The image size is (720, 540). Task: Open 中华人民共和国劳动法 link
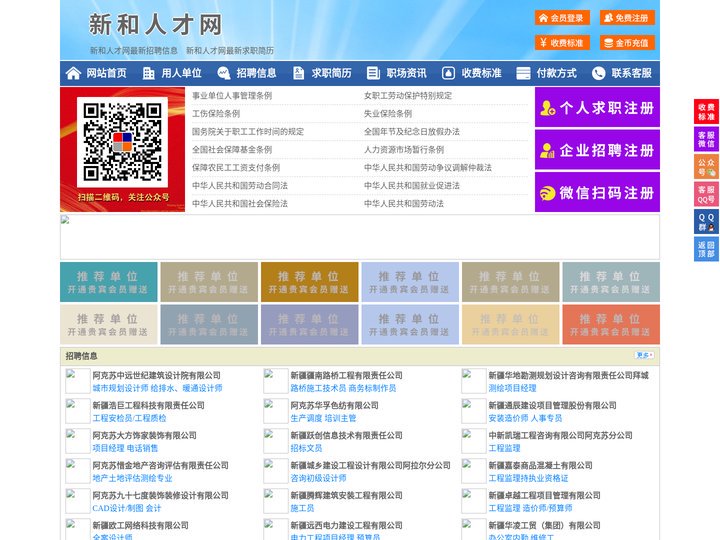pos(404,203)
